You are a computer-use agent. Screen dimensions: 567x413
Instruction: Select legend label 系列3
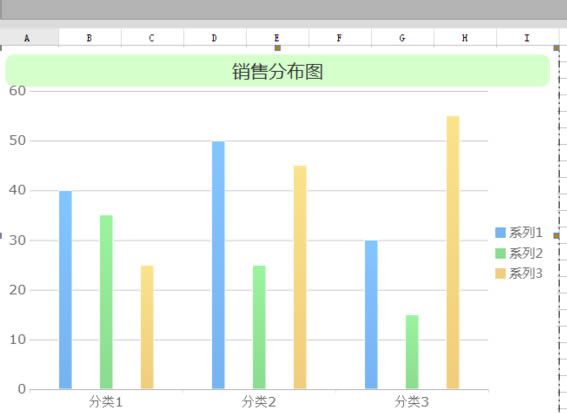point(526,273)
